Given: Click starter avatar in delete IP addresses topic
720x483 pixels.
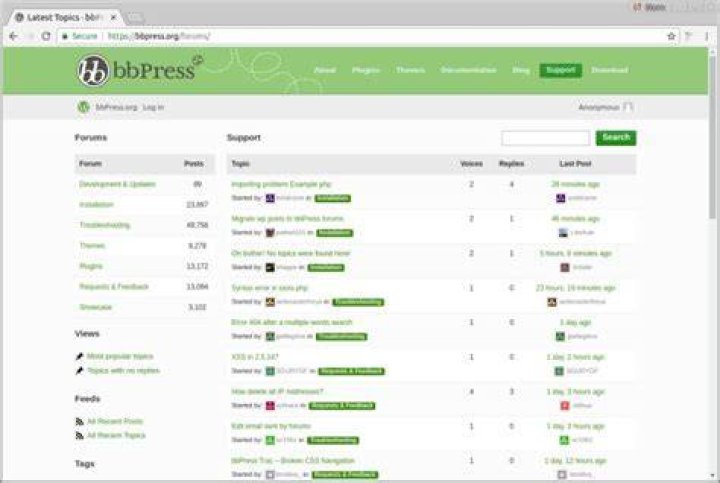Looking at the screenshot, I should 270,405.
